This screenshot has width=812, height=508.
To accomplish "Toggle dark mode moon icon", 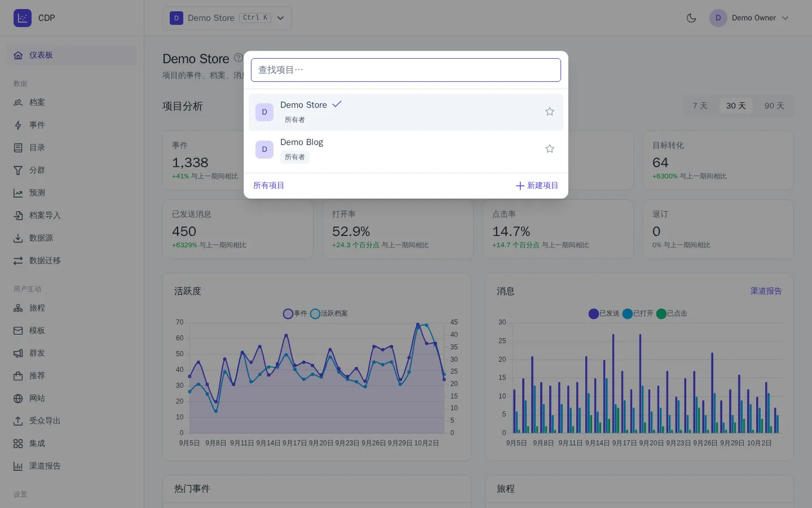I will click(x=691, y=18).
